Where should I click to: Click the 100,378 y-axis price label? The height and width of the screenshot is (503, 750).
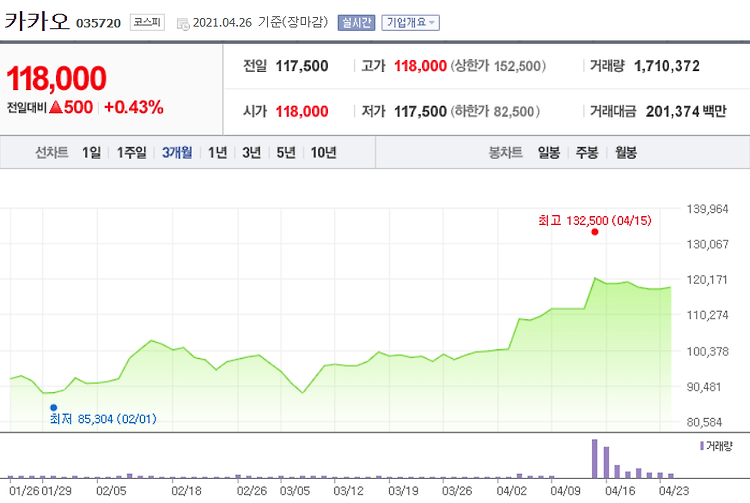click(707, 351)
